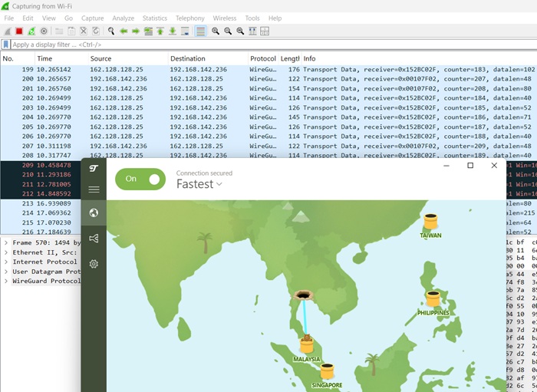Expand the WireGuard Protocol detail row
Image resolution: width=537 pixels, height=392 pixels.
[x=6, y=281]
